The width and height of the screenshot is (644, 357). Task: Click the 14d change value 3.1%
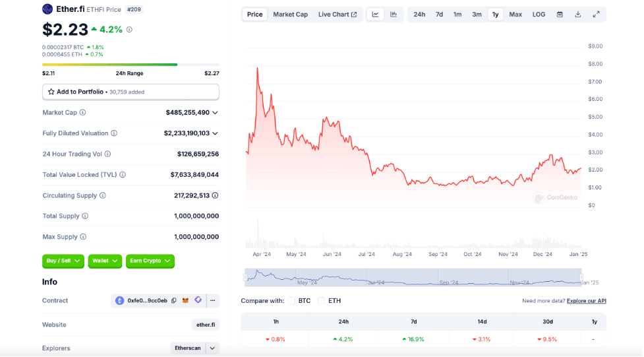pyautogui.click(x=481, y=339)
